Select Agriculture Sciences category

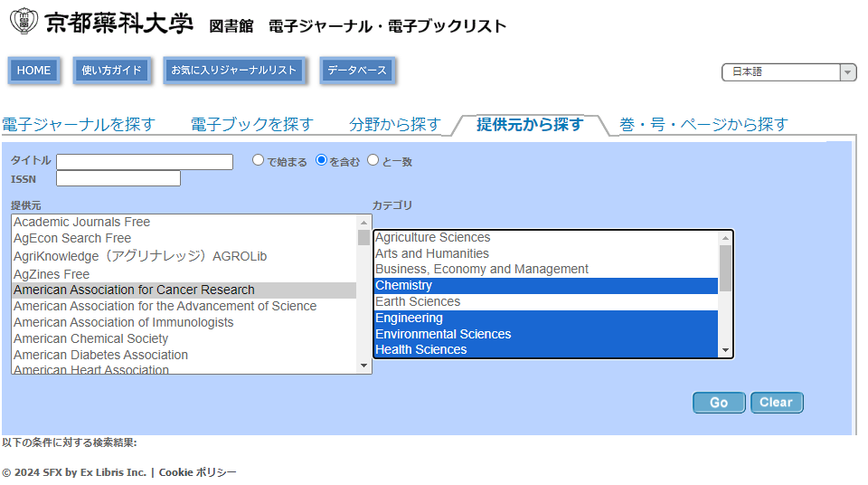(x=546, y=237)
